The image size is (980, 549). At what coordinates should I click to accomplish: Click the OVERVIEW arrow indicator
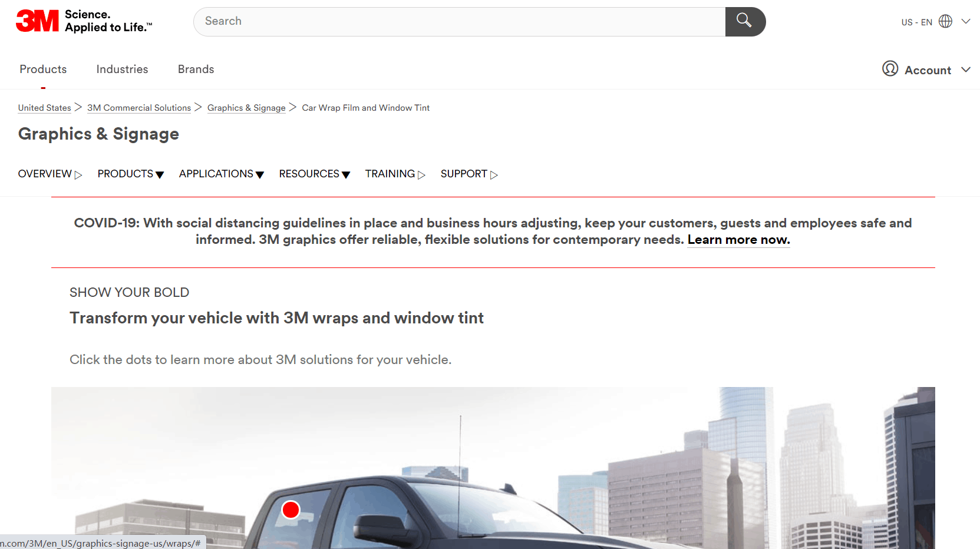pyautogui.click(x=78, y=175)
